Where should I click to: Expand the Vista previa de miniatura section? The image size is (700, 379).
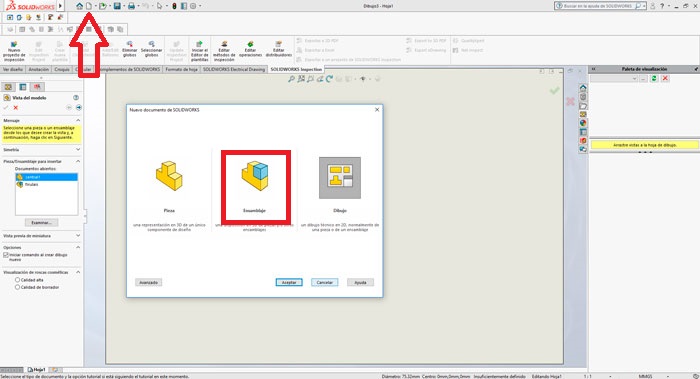click(78, 236)
